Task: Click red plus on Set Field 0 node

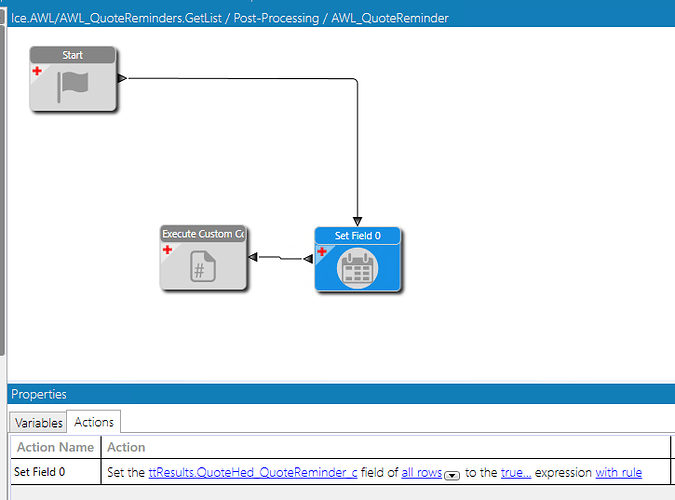Action: point(322,252)
